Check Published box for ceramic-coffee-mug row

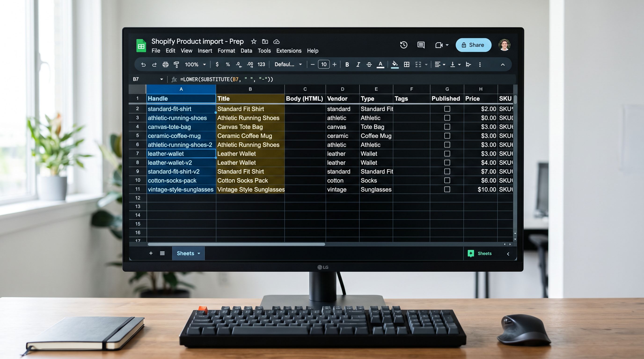coord(447,136)
